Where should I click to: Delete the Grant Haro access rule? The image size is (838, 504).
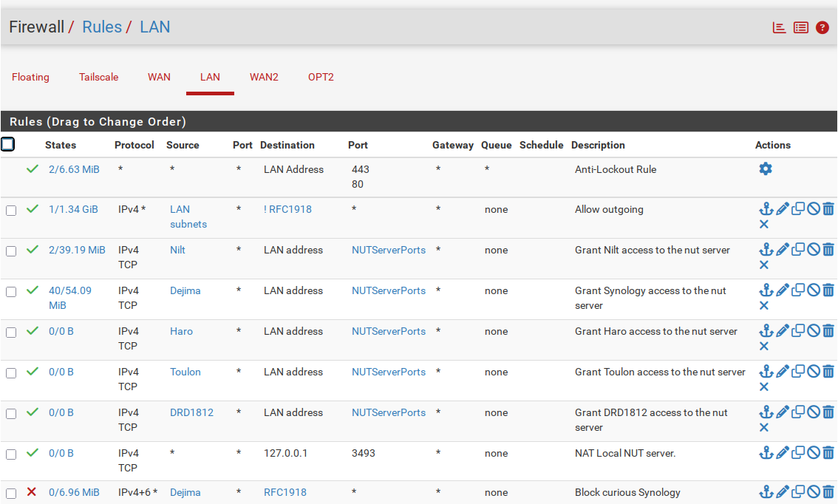coord(828,331)
